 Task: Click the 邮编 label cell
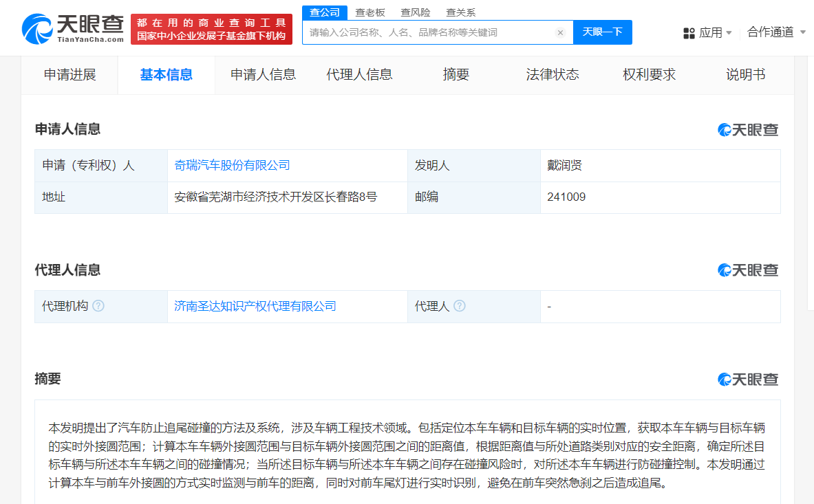pyautogui.click(x=474, y=197)
